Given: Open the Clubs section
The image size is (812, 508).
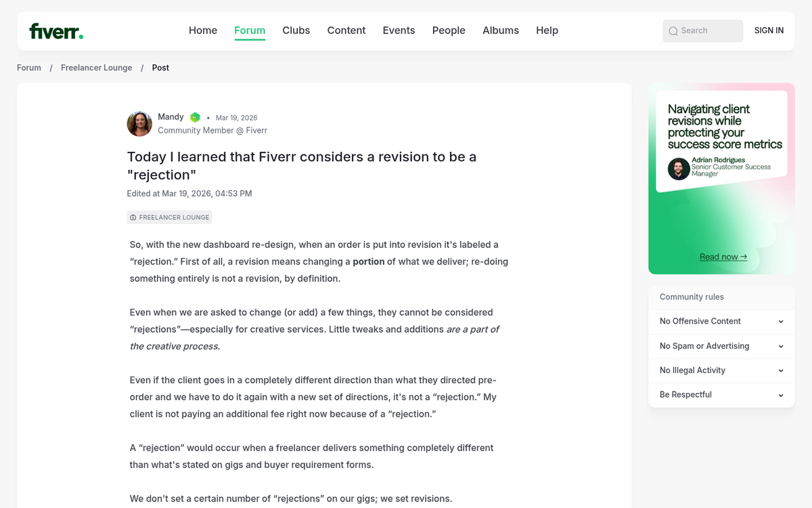Looking at the screenshot, I should 296,30.
